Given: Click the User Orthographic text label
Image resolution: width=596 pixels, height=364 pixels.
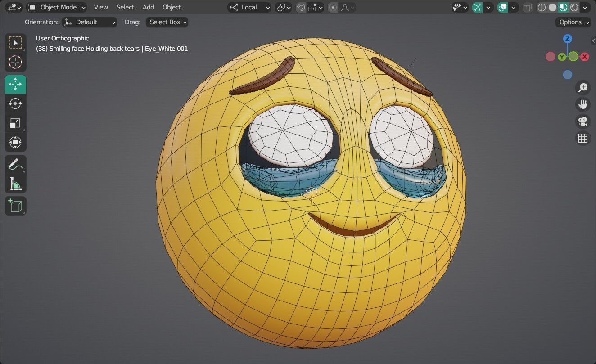Looking at the screenshot, I should 62,38.
